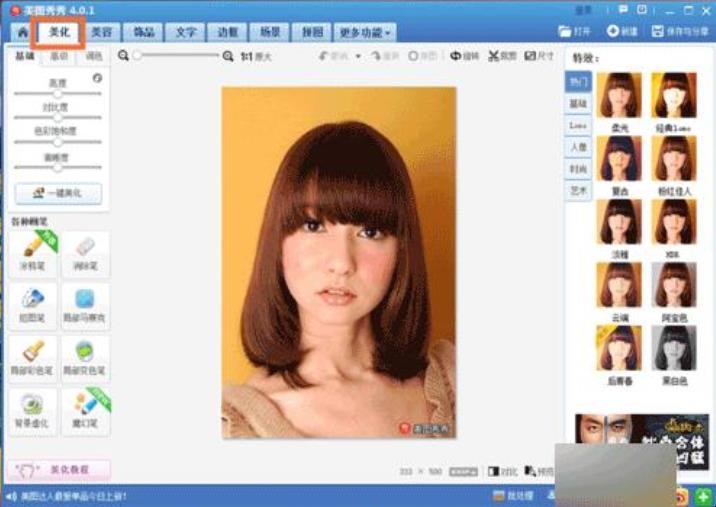
Task: Create new canvas with 新建 button
Action: tap(622, 31)
